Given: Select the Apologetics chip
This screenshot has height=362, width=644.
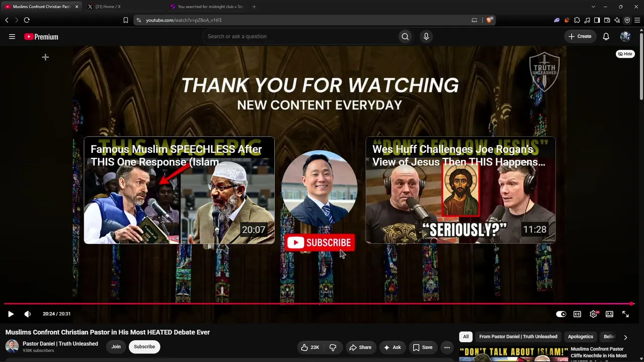Looking at the screenshot, I should 581,336.
